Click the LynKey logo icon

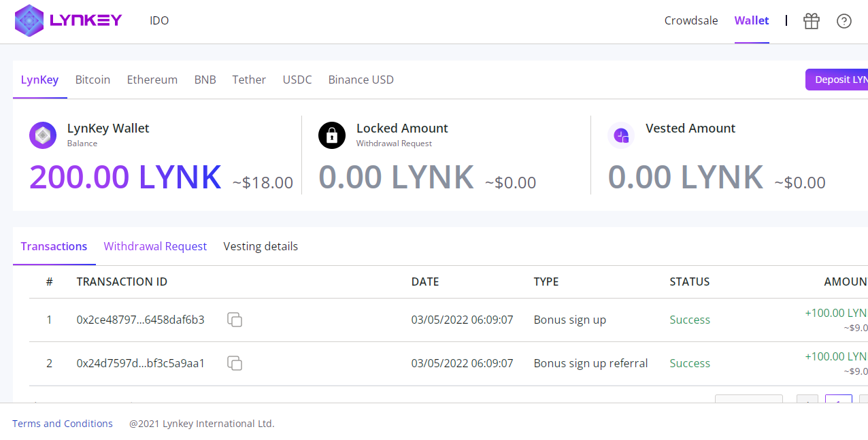[x=29, y=20]
